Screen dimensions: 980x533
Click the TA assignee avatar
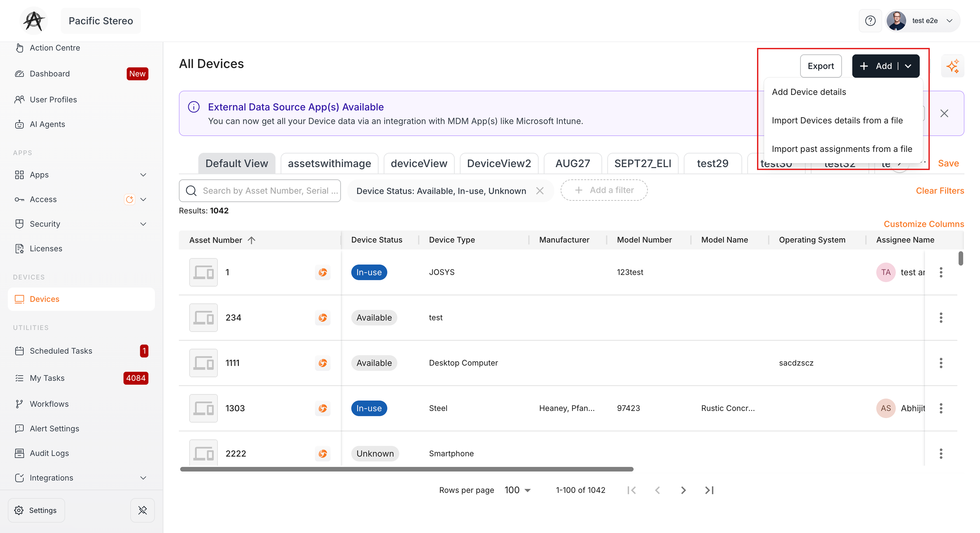[886, 272]
